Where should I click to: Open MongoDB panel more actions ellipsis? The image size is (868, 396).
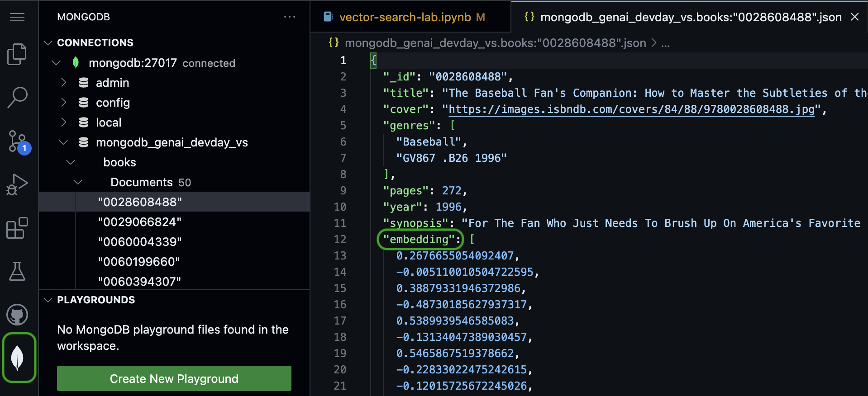(290, 17)
